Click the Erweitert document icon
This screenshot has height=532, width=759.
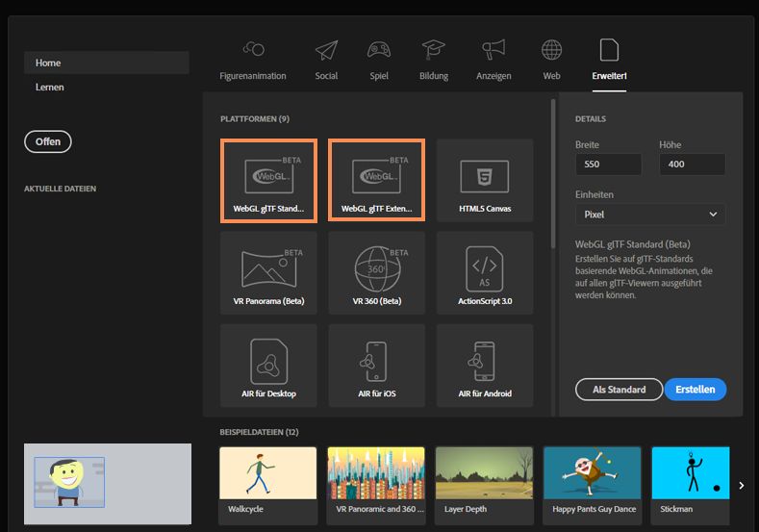tap(609, 50)
